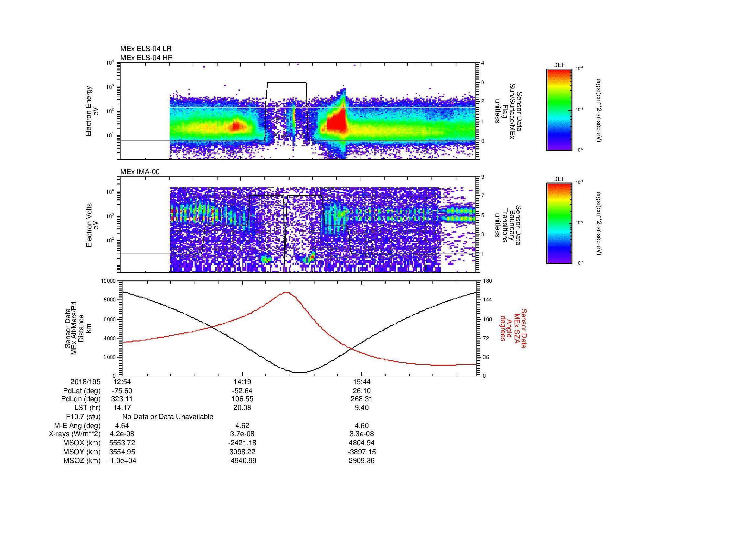Click the 'M-E Ang (deg)' row label
Screen dimensions: 756x534
pyautogui.click(x=77, y=426)
